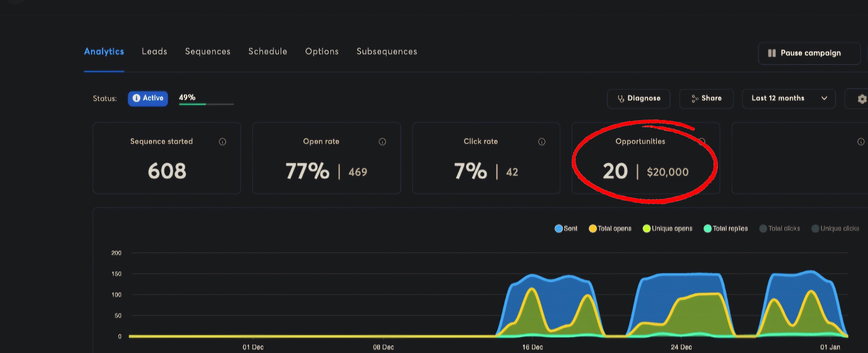Viewport: 868px width, 353px height.
Task: Click the Pause campaign button
Action: tap(809, 53)
